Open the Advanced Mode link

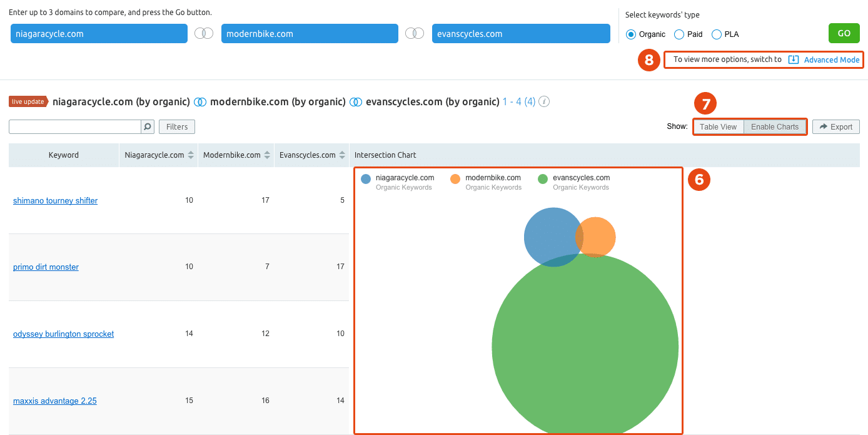(832, 60)
